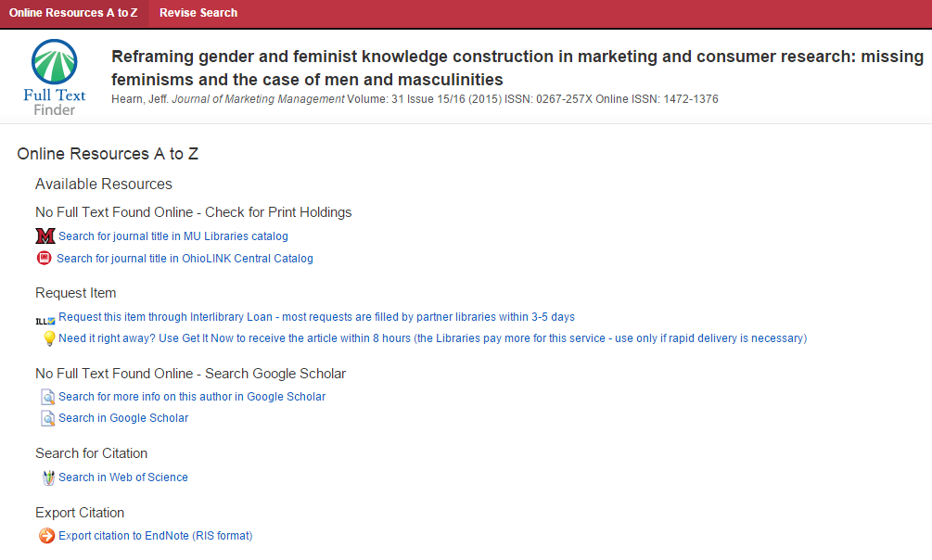The width and height of the screenshot is (932, 560).
Task: Click the magnifier icon beside Search in Google Scholar
Action: [47, 418]
